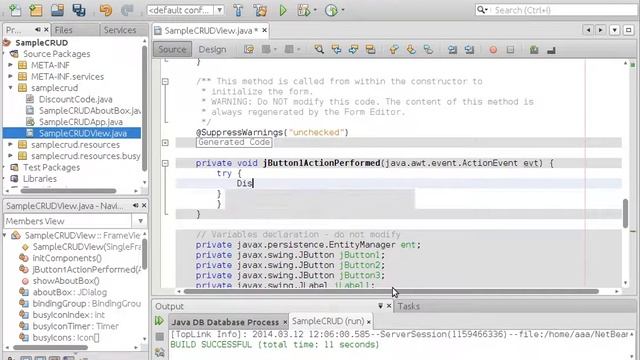Screen dimensions: 640x360
Task: Click Stop Macro Recording icon
Action: (x=510, y=50)
